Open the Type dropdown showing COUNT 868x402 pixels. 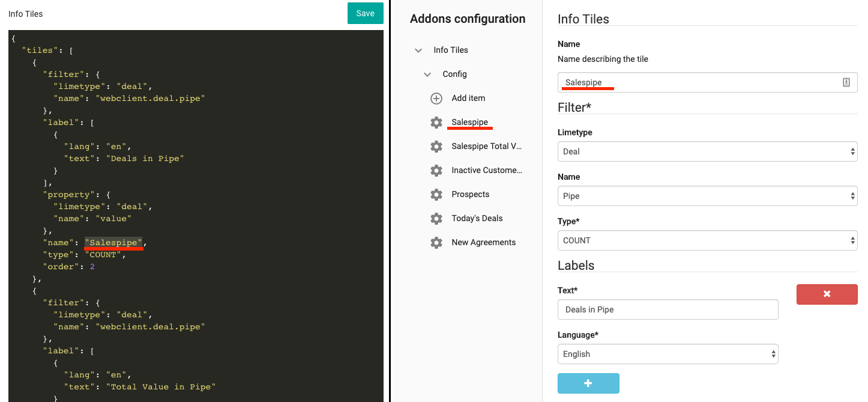tap(707, 240)
